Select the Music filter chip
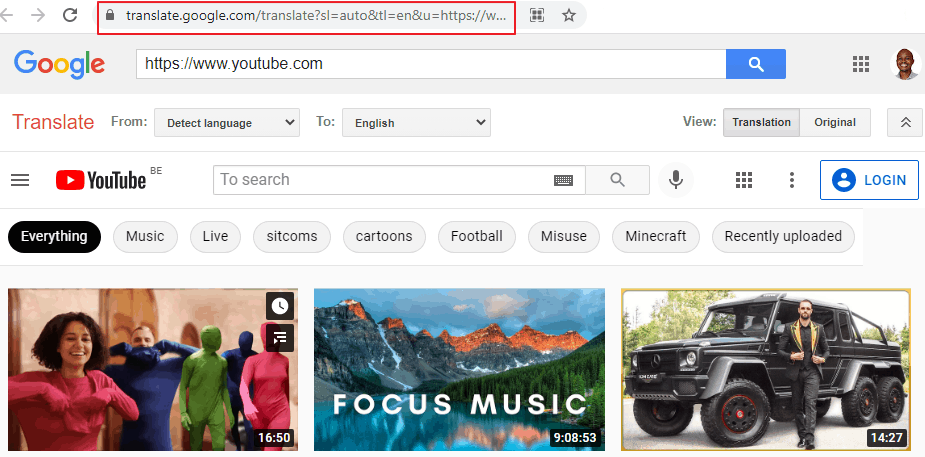Image resolution: width=925 pixels, height=457 pixels. pyautogui.click(x=145, y=236)
